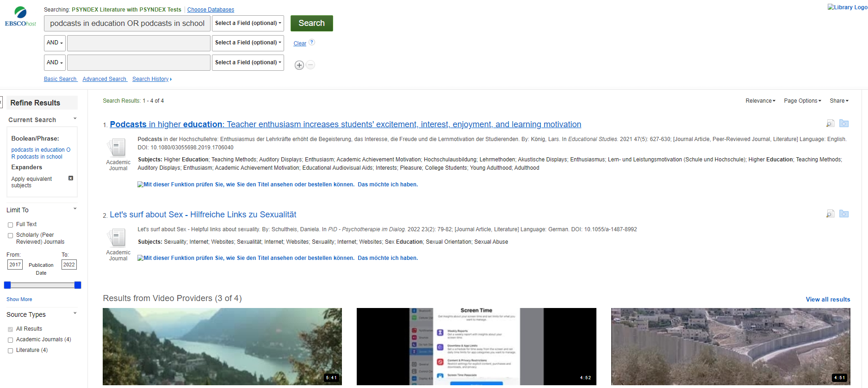The width and height of the screenshot is (868, 388).
Task: Check Scholarly (Peer Reviewed) Journals
Action: (10, 235)
